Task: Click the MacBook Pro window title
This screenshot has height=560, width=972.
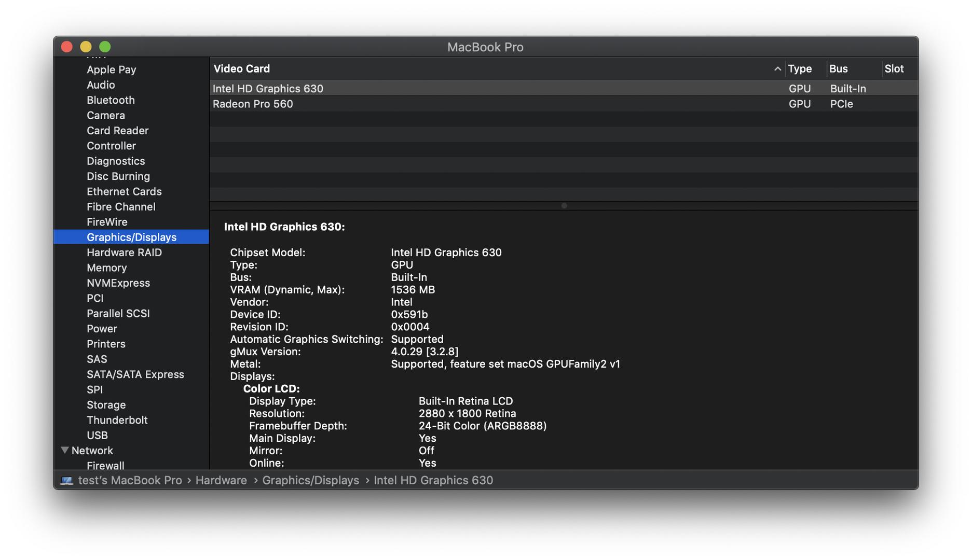Action: click(x=485, y=47)
